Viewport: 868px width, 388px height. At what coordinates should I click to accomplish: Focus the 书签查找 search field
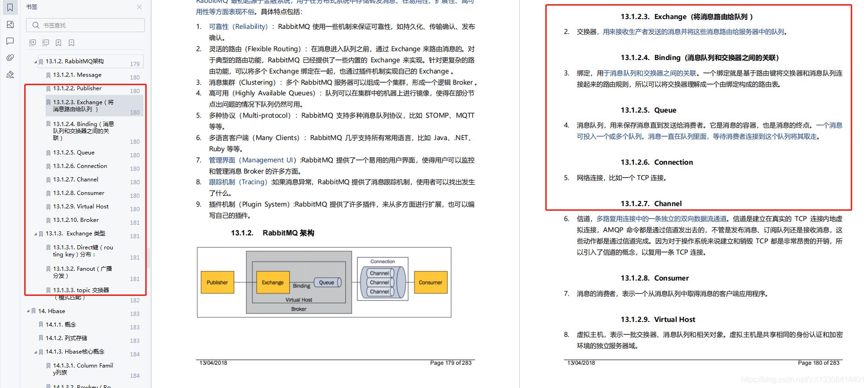85,25
